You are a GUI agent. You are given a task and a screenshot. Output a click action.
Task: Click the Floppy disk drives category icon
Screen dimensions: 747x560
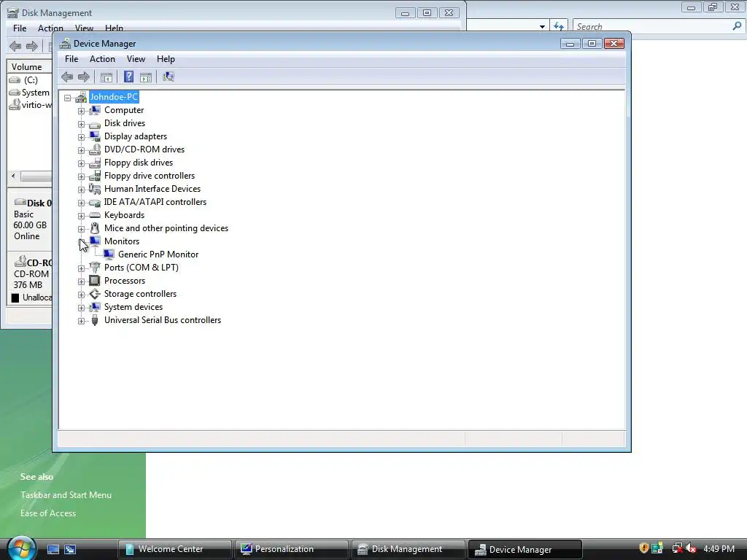tap(95, 163)
